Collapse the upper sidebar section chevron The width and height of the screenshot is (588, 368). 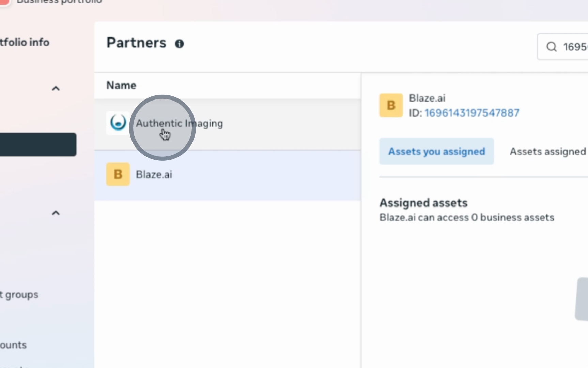[x=56, y=89]
